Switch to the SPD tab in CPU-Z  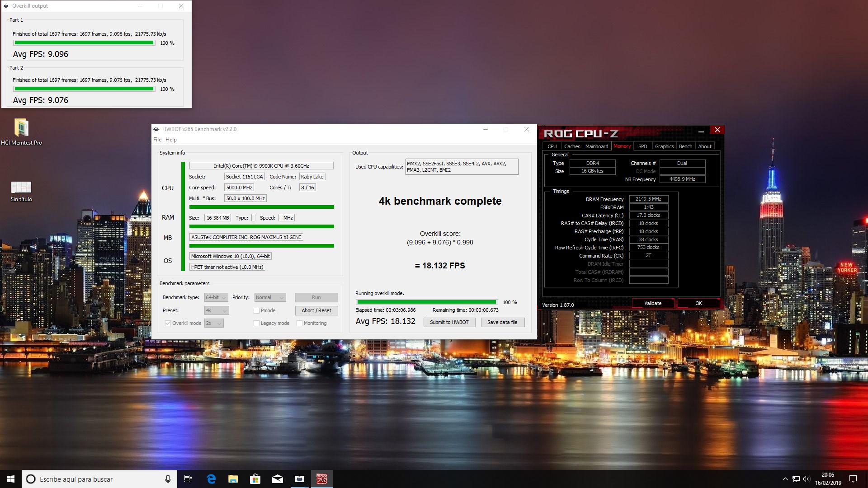click(642, 146)
